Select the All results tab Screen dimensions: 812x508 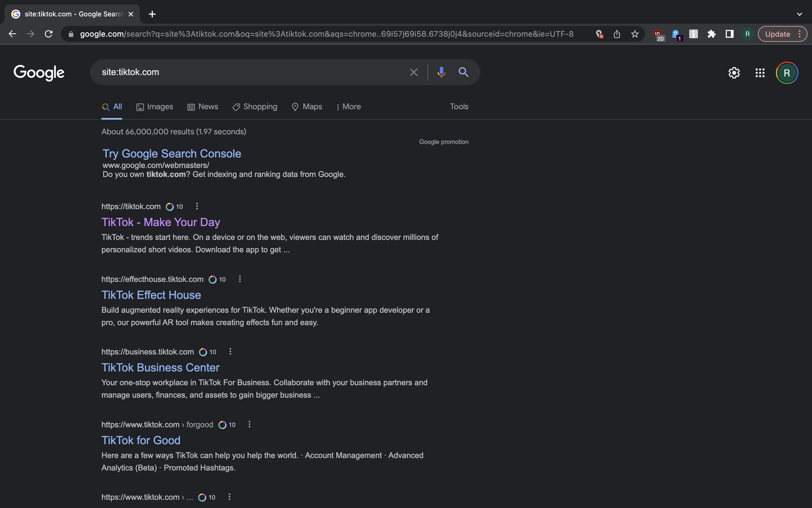click(x=112, y=107)
